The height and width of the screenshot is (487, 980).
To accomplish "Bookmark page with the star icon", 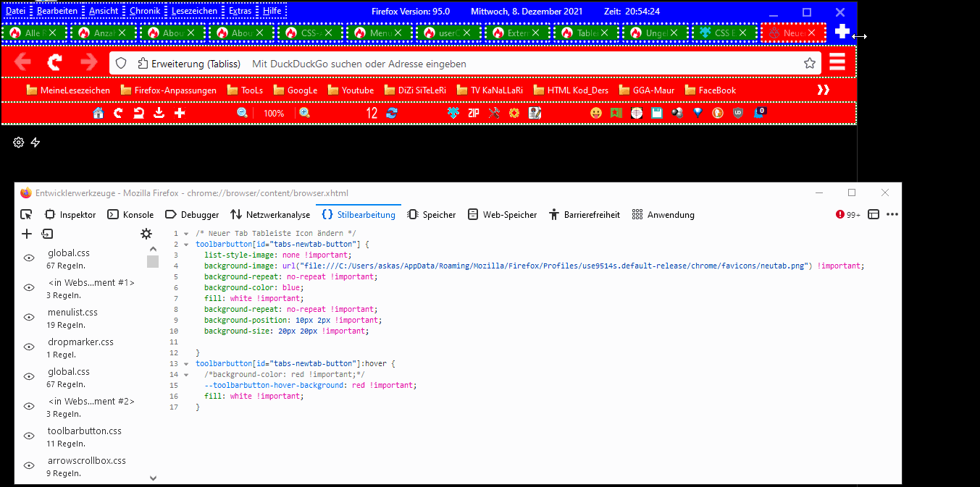I will [x=809, y=64].
